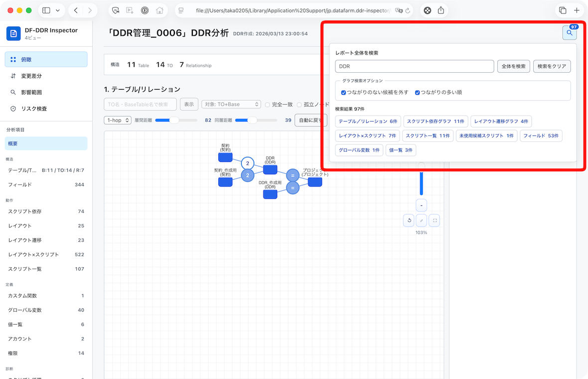This screenshot has height=379, width=588.
Task: Open a new tab with plus icon
Action: [577, 10]
